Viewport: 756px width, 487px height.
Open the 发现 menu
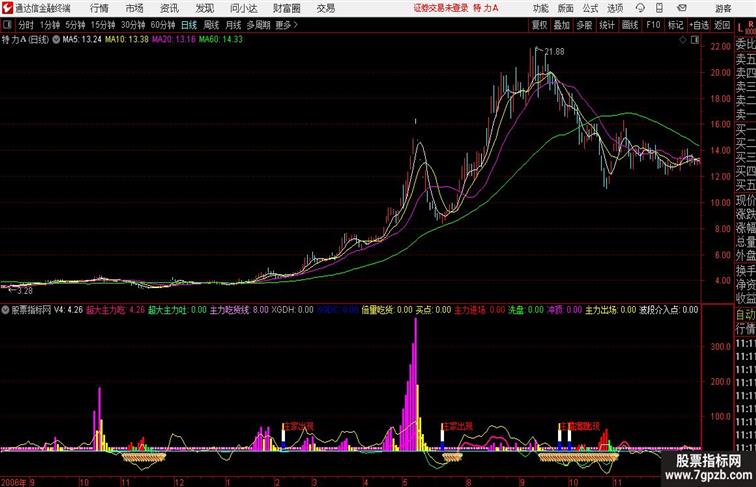coord(204,8)
